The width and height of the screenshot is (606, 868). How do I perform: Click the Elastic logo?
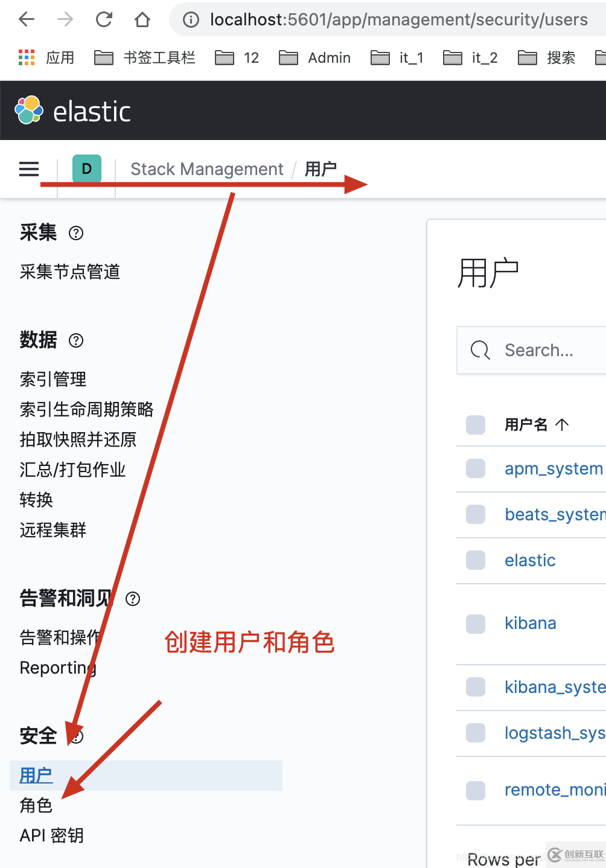[x=72, y=111]
